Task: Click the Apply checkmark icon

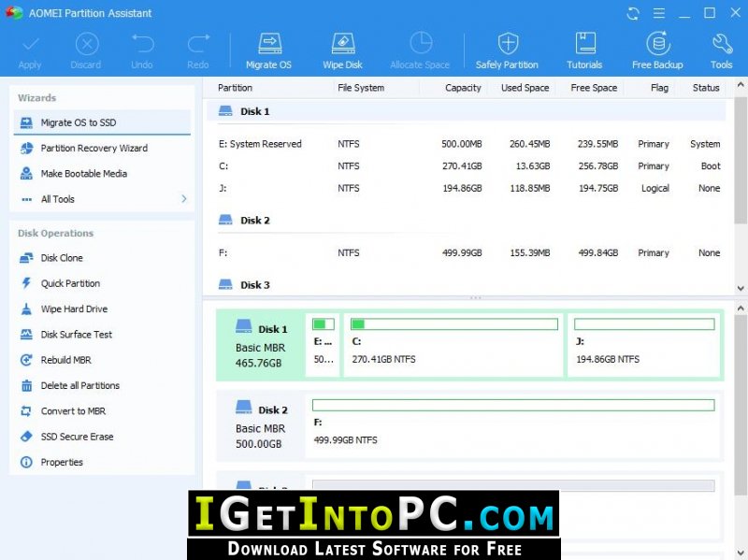Action: click(x=30, y=45)
